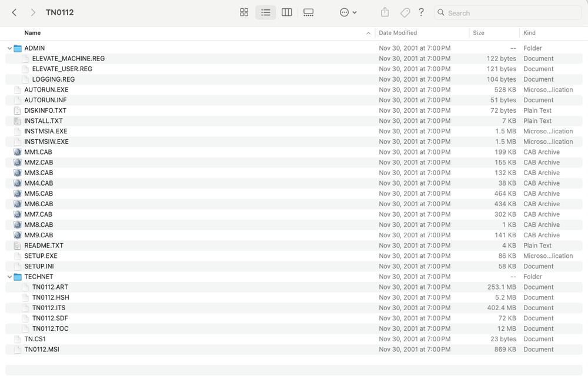588x376 pixels.
Task: Collapse the TECHNET folder
Action: (x=9, y=277)
